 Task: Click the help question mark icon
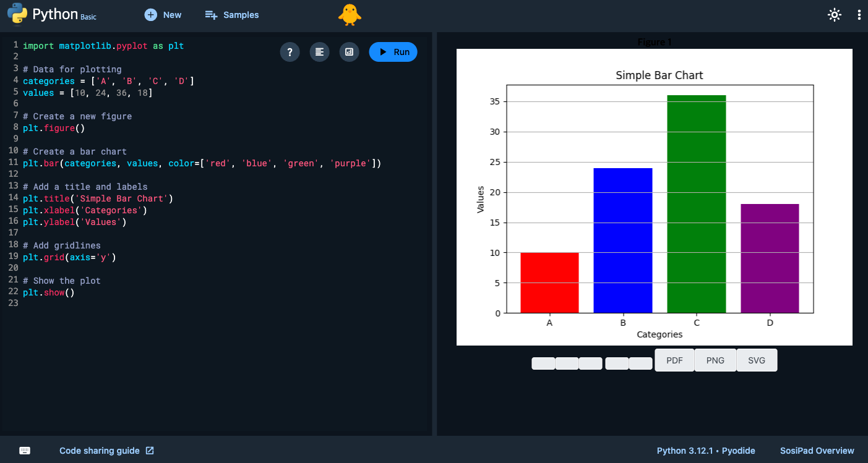[x=290, y=52]
